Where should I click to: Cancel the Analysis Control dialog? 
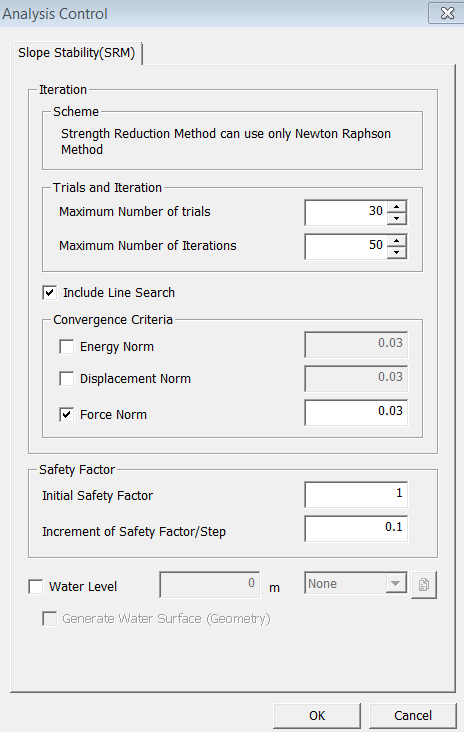coord(413,716)
